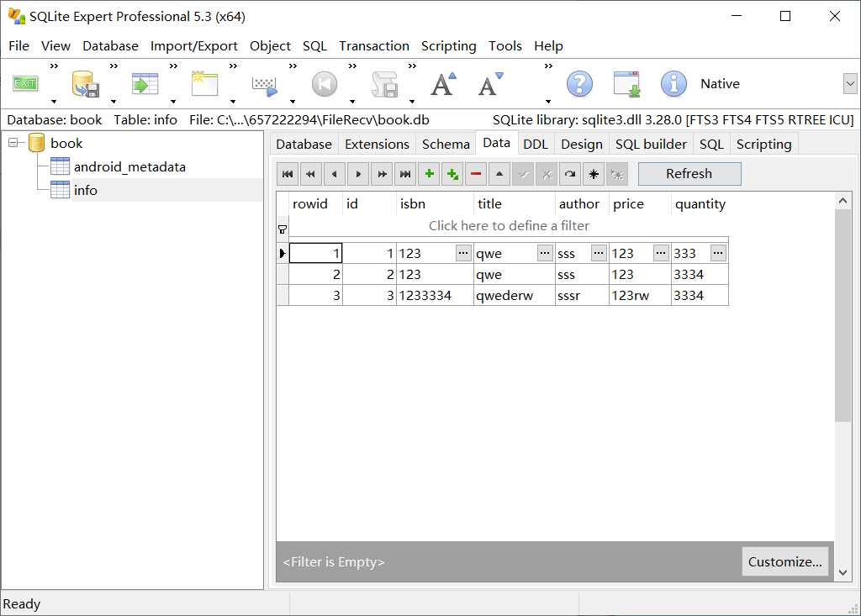
Task: Sort by the quantity column header
Action: (700, 204)
